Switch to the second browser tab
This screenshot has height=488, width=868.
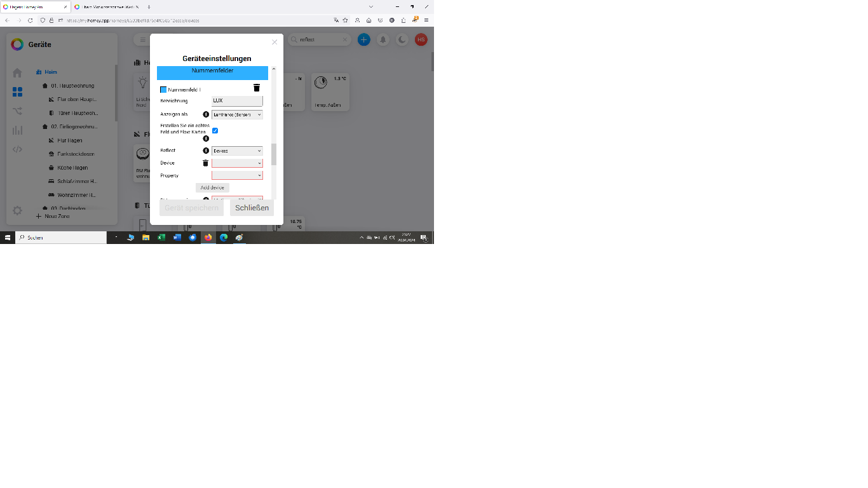coord(106,6)
